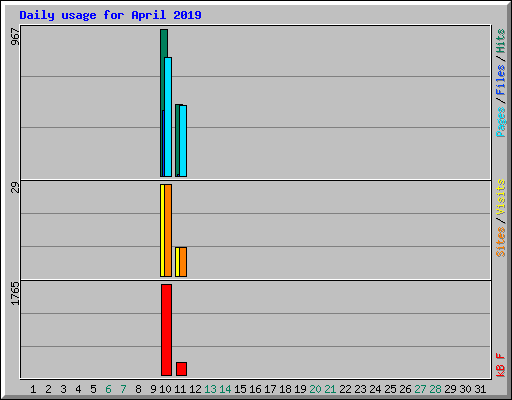Click day 16 on the date axis

pos(255,389)
